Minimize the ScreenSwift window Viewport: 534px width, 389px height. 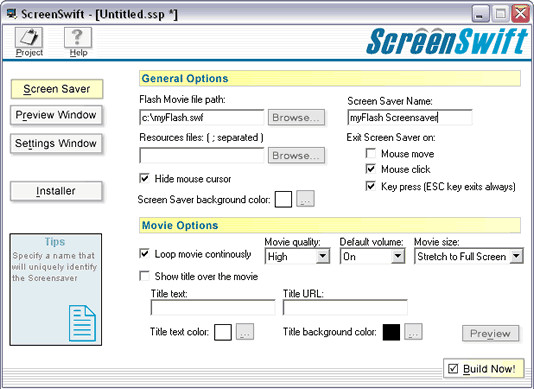(481, 14)
